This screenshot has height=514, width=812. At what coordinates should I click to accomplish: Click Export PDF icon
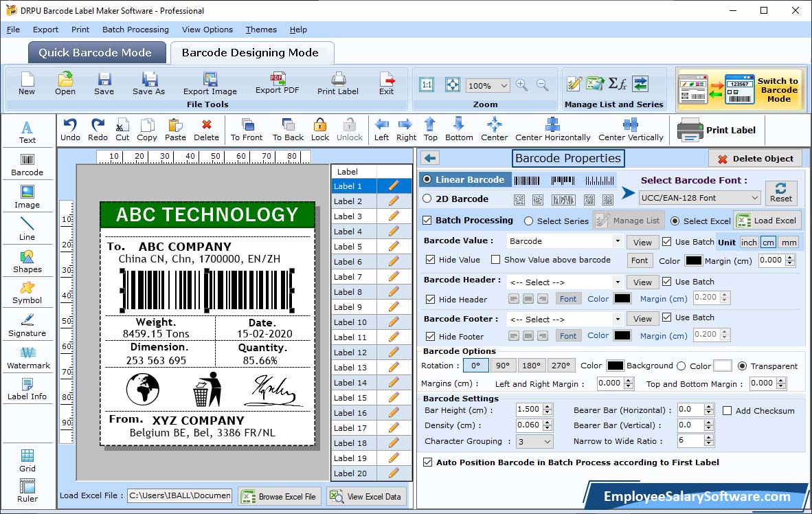pyautogui.click(x=277, y=83)
